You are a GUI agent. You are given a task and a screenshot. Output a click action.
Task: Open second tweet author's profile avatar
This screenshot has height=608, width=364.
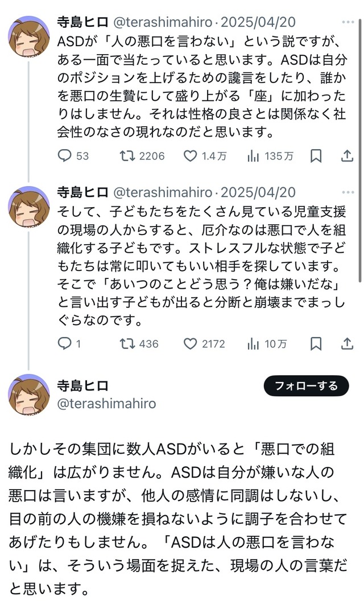pyautogui.click(x=28, y=206)
